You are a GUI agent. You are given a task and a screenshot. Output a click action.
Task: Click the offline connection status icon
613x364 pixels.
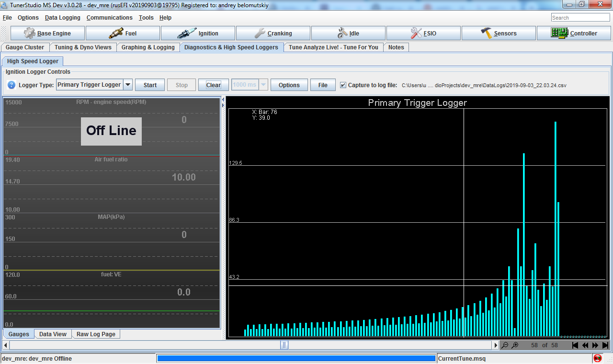(x=598, y=358)
